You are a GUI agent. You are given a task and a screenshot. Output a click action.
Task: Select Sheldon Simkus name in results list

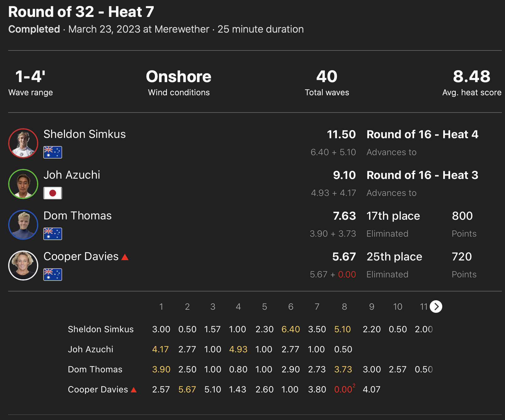click(x=84, y=134)
